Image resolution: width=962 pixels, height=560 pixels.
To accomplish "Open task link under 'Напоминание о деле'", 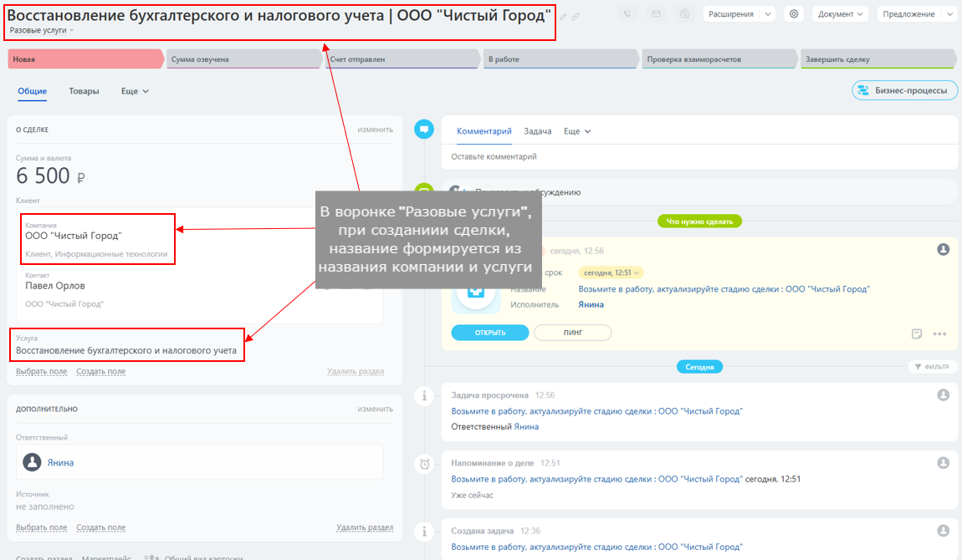I will click(x=596, y=479).
